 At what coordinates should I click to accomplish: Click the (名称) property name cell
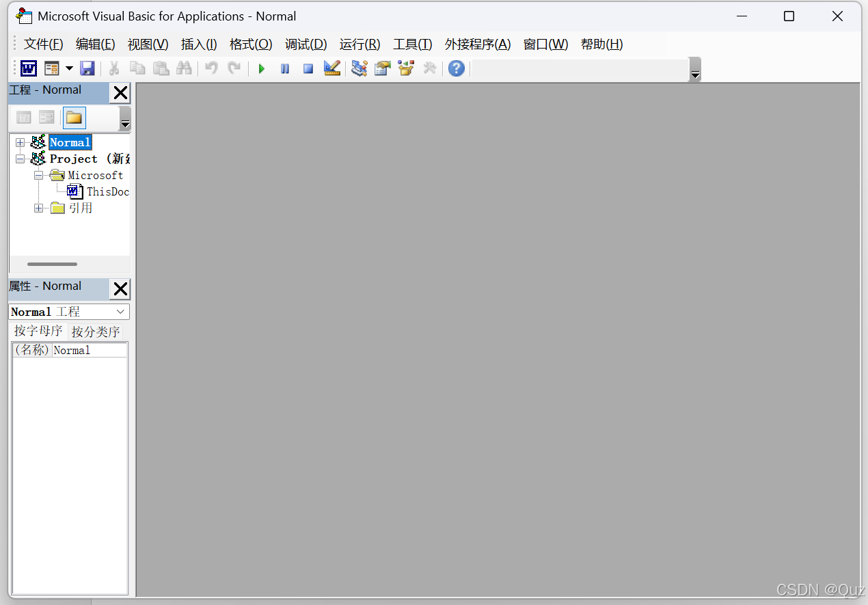[x=32, y=350]
